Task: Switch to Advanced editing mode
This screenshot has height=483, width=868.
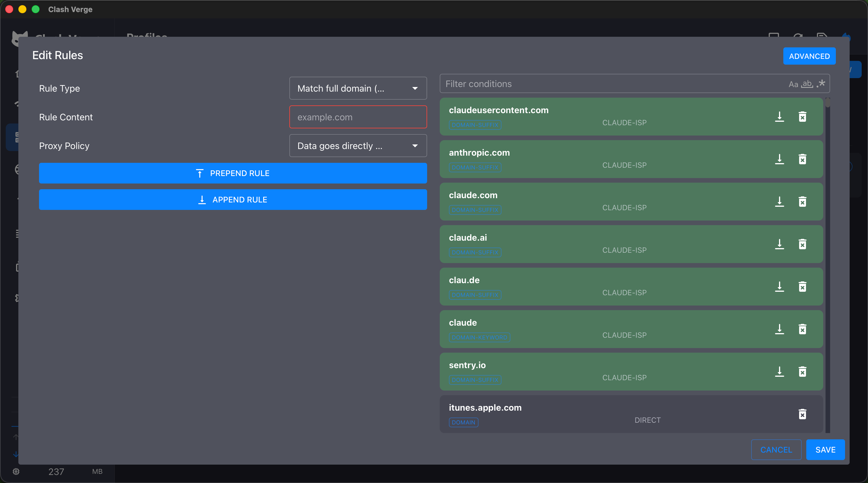Action: pyautogui.click(x=809, y=56)
